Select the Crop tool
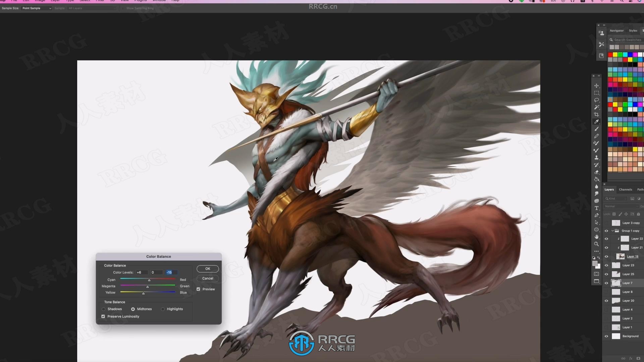The image size is (644, 362). tap(596, 115)
